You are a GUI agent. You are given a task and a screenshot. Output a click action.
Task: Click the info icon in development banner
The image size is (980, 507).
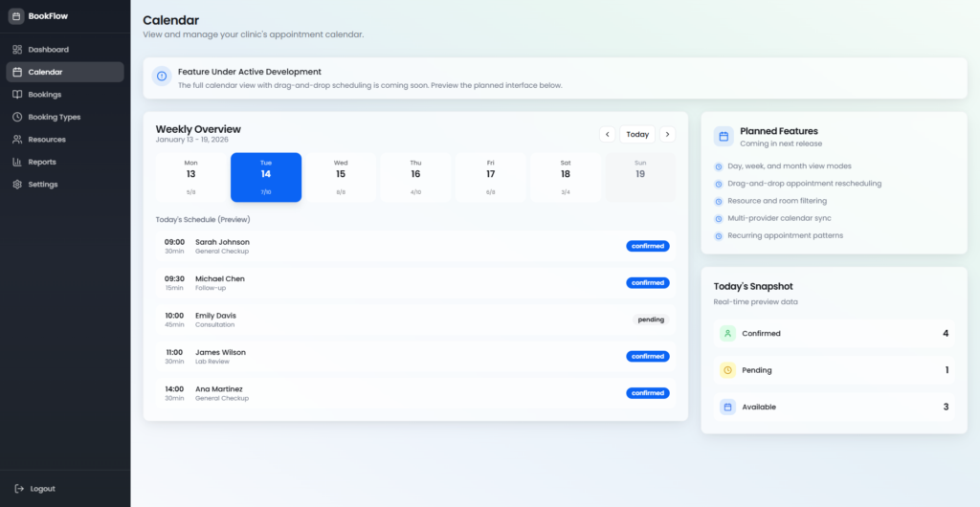click(162, 77)
